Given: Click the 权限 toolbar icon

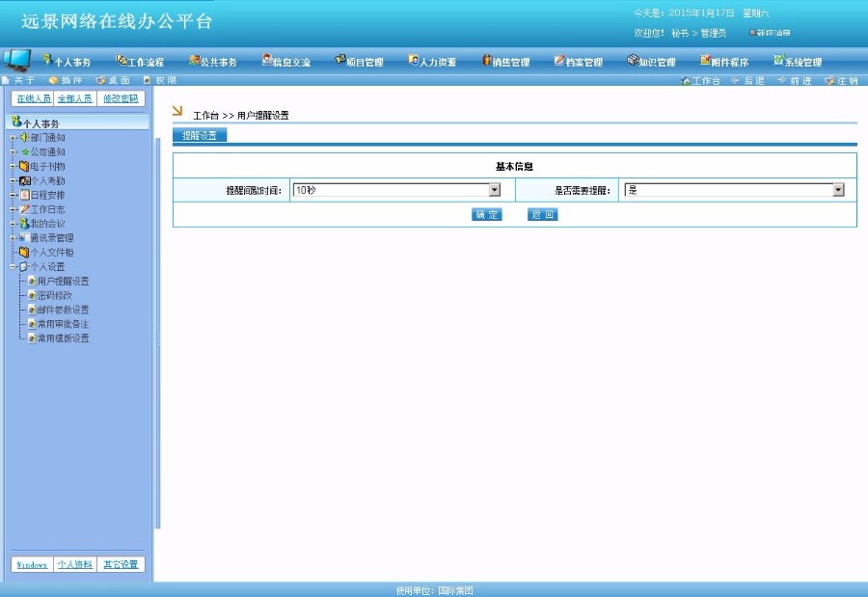Looking at the screenshot, I should (148, 80).
